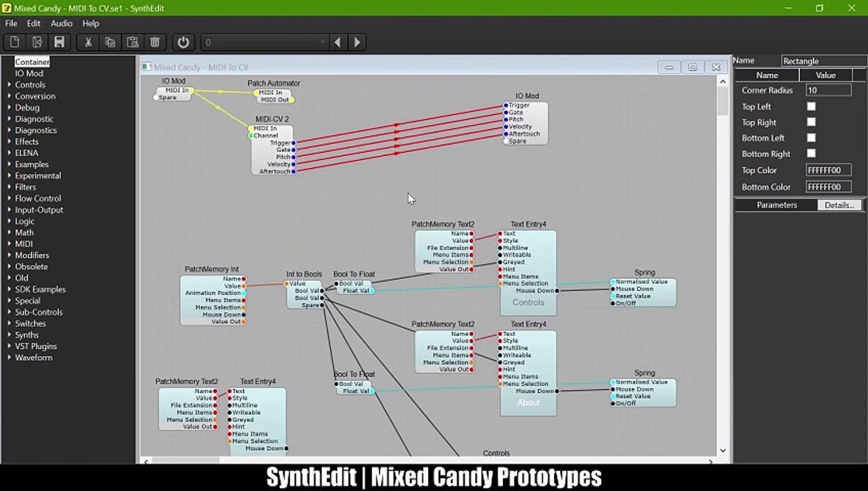Click the Delete trash icon
This screenshot has width=868, height=491.
coord(155,42)
